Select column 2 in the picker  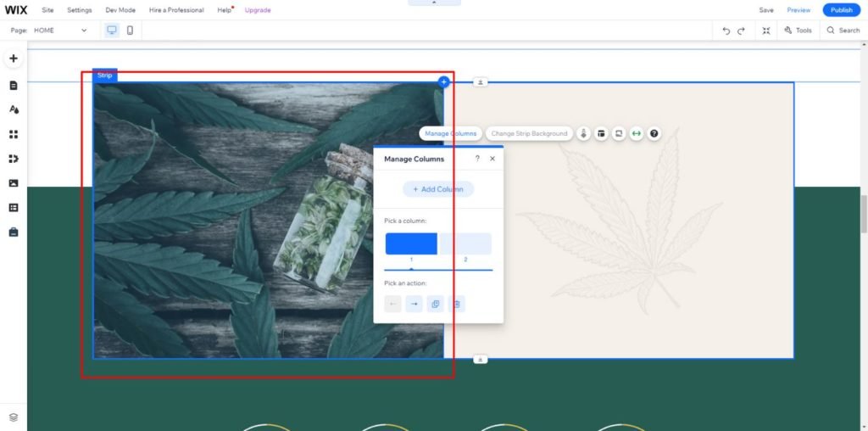pos(465,243)
